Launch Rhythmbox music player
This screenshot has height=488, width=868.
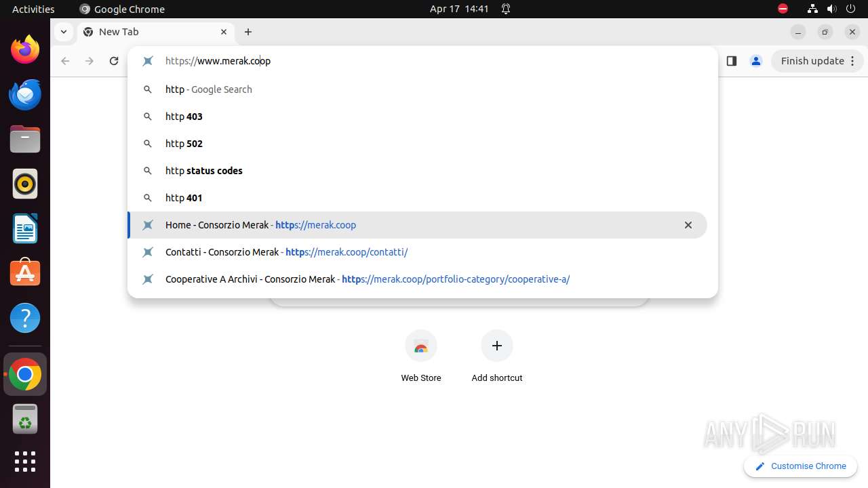[x=25, y=184]
